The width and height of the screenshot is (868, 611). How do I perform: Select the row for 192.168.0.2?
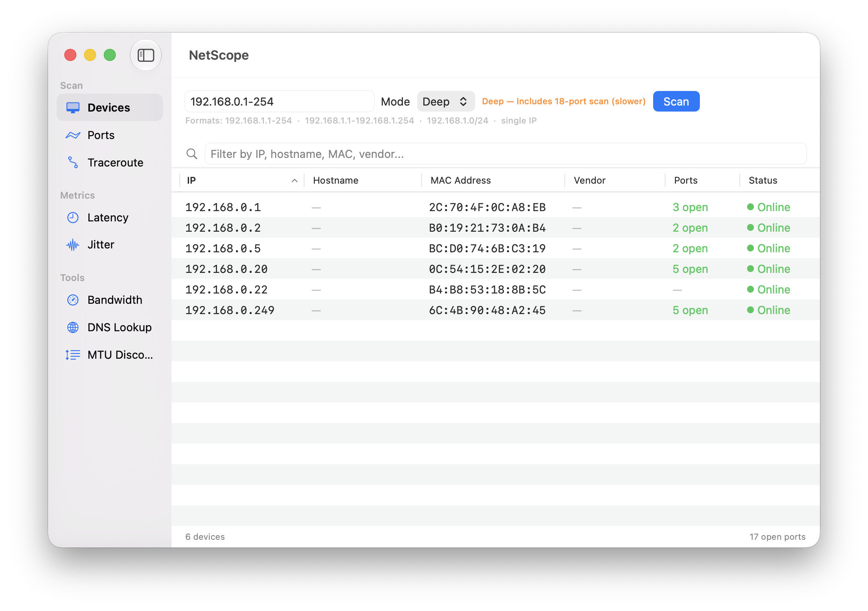click(x=496, y=228)
